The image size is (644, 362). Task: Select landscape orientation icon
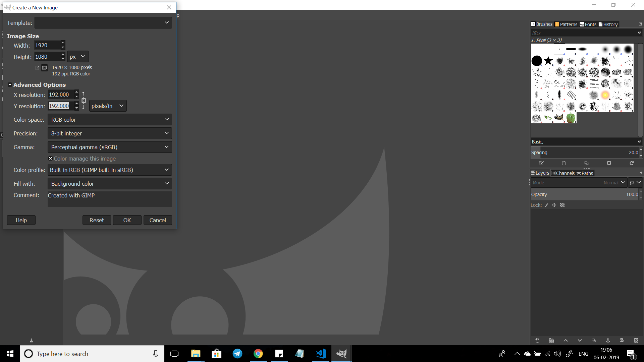pos(44,68)
